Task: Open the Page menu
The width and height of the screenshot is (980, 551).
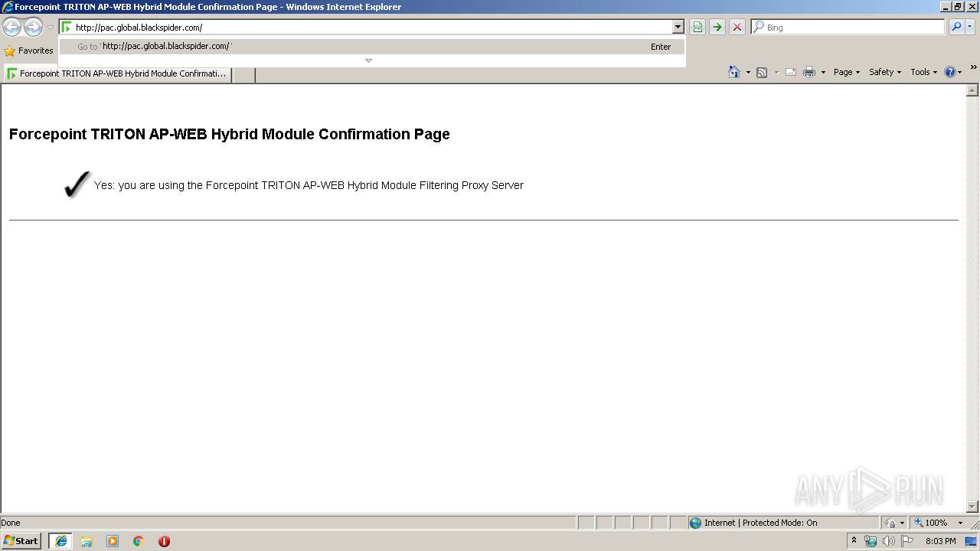Action: coord(846,72)
